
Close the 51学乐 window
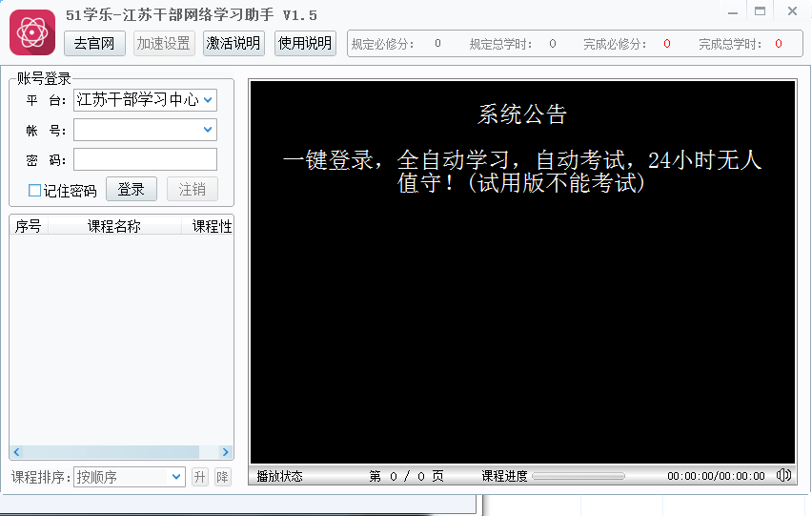click(x=792, y=11)
